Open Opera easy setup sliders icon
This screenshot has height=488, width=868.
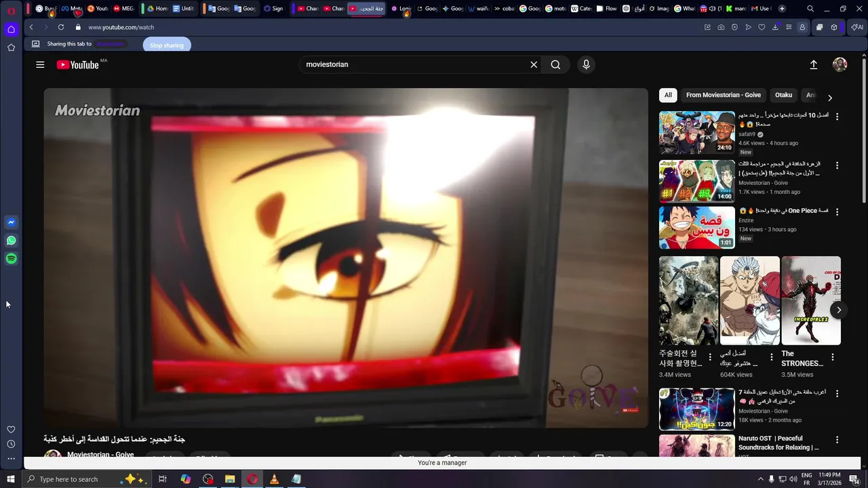pyautogui.click(x=789, y=27)
